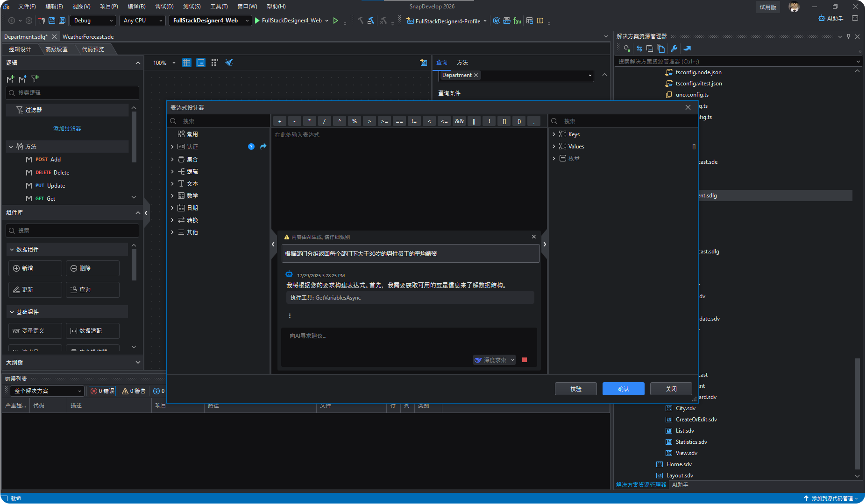Stop the AI generation with the red square
The width and height of the screenshot is (866, 504).
pyautogui.click(x=525, y=360)
